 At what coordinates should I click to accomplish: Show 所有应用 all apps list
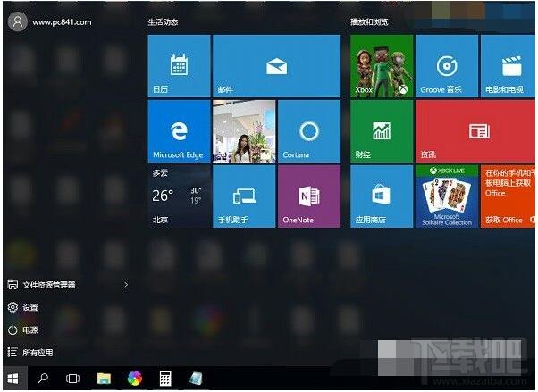(37, 352)
